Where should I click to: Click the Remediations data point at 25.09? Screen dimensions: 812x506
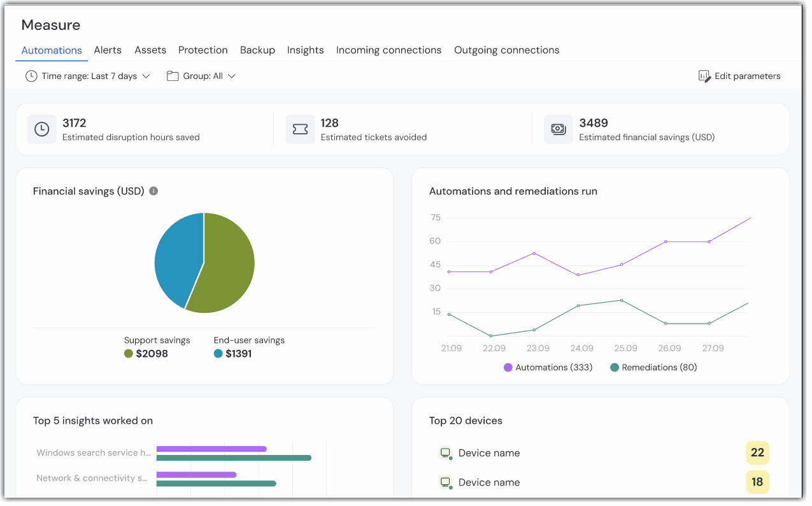pyautogui.click(x=622, y=300)
